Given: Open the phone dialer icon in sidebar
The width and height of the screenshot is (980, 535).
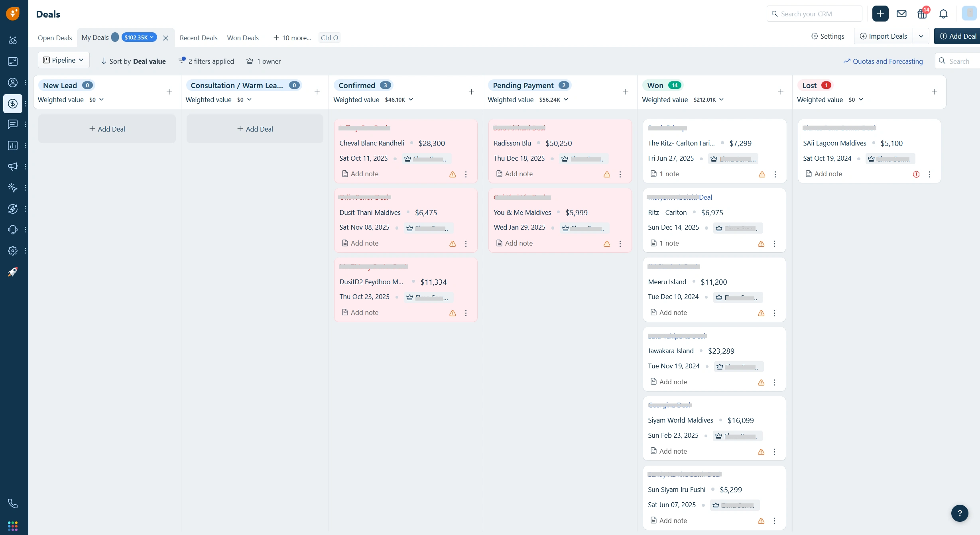Looking at the screenshot, I should pos(13,504).
